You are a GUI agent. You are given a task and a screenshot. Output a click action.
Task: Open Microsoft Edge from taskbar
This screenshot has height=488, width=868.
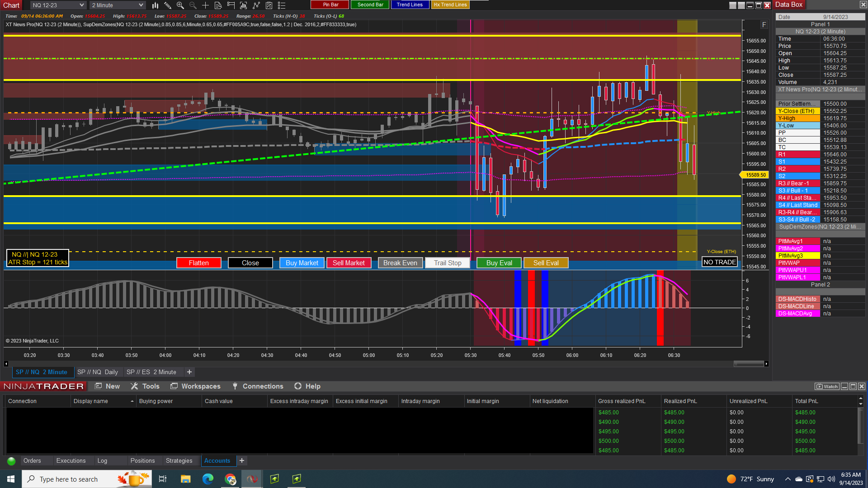tap(208, 479)
